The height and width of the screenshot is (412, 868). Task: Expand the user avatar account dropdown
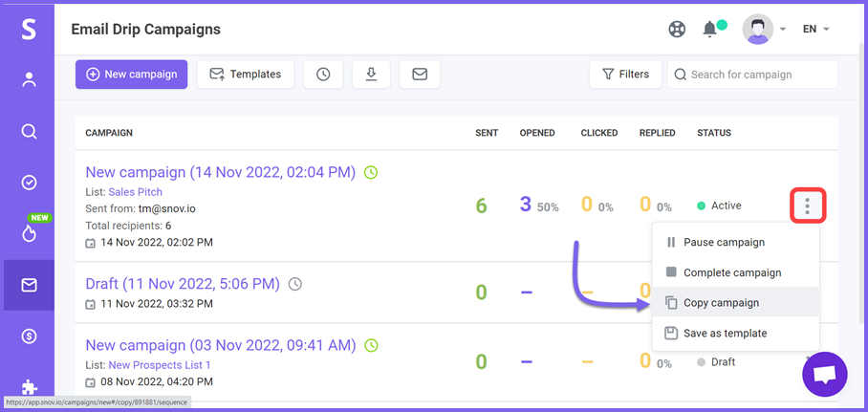[764, 30]
